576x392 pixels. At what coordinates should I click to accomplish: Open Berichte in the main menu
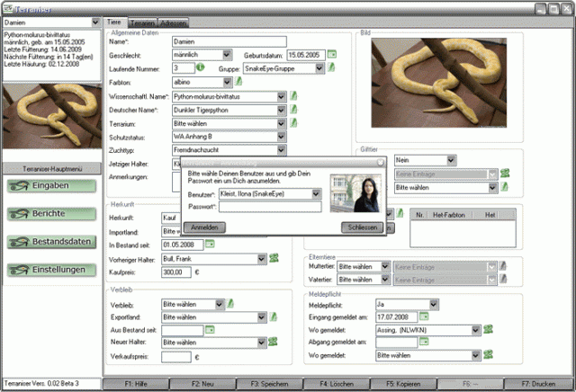click(52, 214)
